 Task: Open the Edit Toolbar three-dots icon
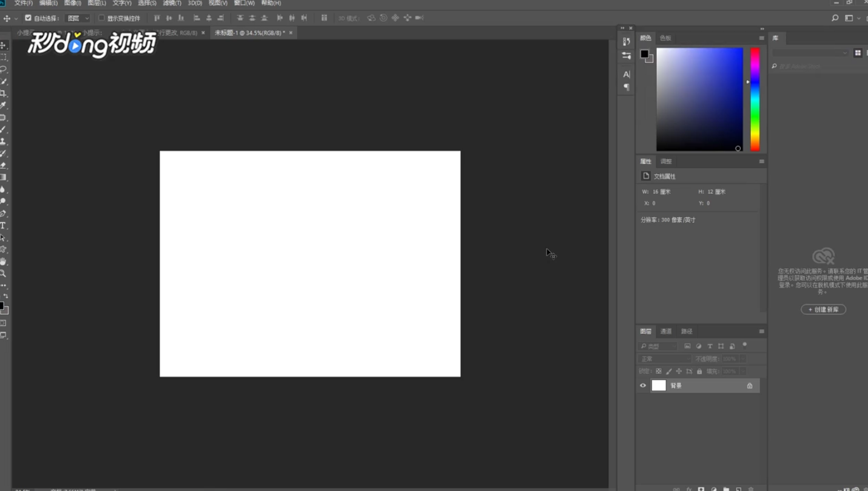[4, 285]
